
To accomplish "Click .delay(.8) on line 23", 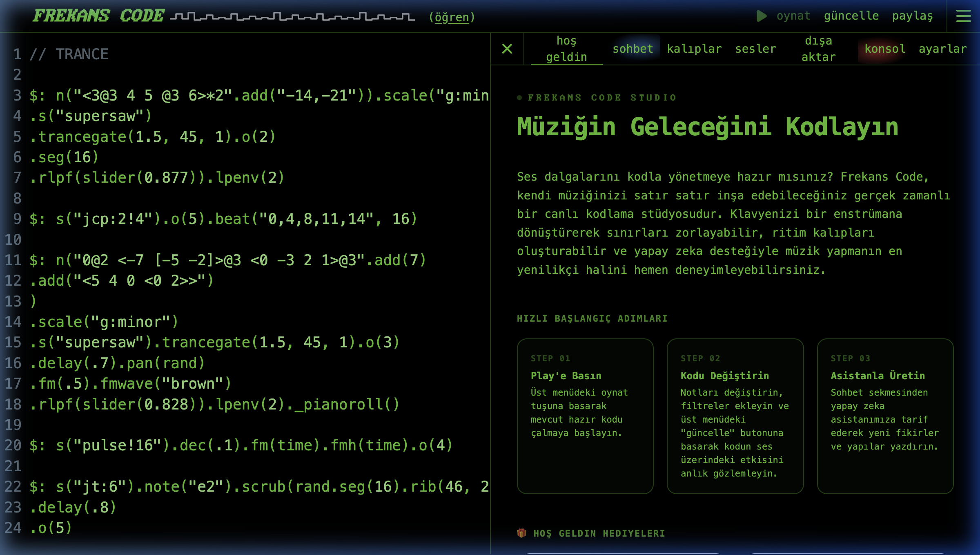I will 73,508.
